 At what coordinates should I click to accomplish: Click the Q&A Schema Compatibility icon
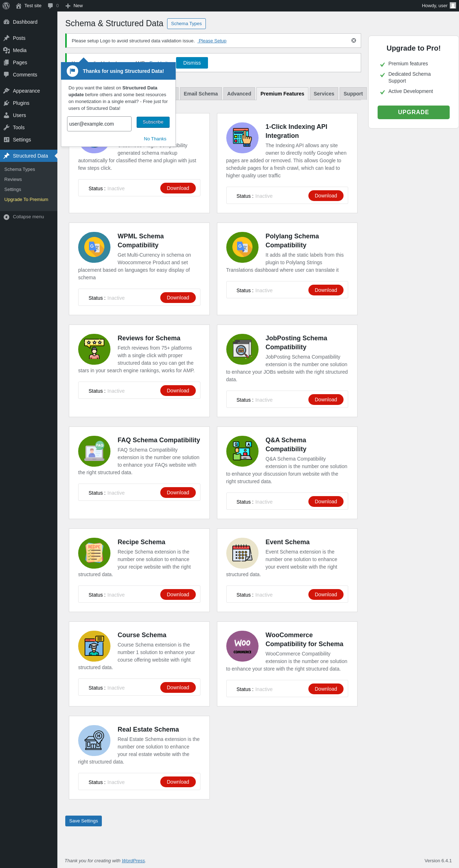tap(242, 451)
